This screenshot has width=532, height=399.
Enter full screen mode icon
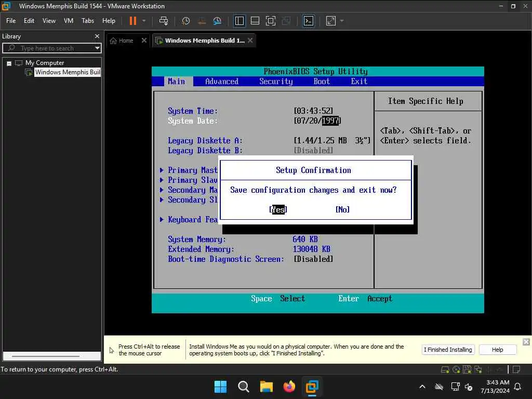270,21
